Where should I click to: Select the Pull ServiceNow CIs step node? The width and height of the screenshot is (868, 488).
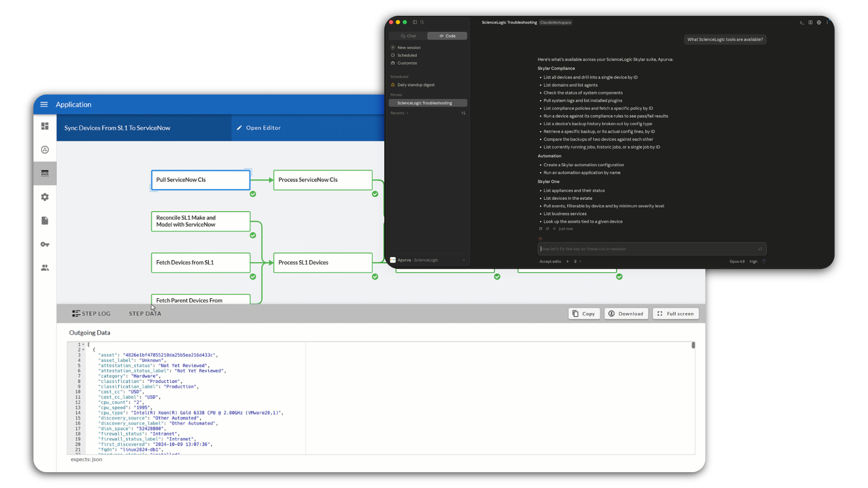click(201, 180)
